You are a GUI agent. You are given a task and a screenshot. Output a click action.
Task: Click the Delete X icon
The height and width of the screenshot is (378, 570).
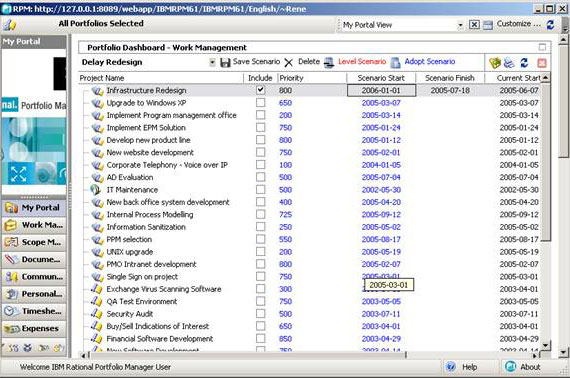[x=289, y=63]
